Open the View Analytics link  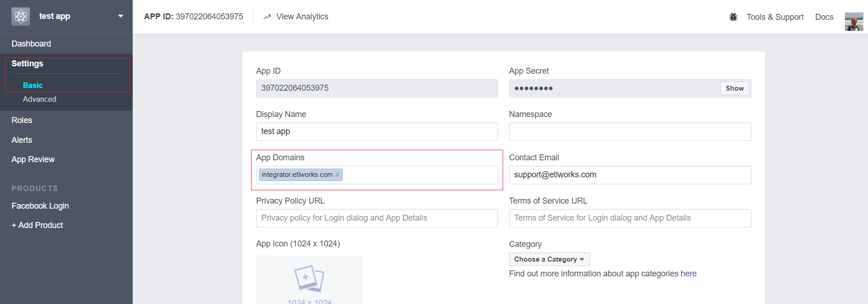click(302, 17)
